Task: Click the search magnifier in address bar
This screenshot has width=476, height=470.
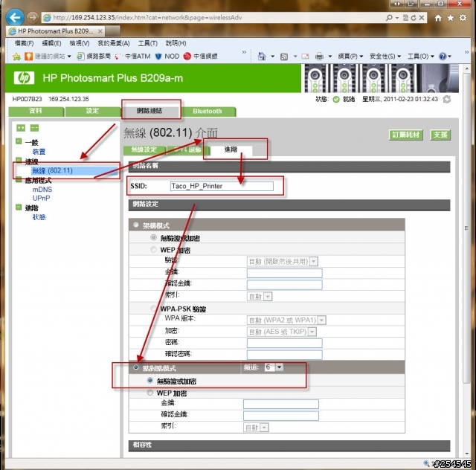Action: [x=389, y=18]
